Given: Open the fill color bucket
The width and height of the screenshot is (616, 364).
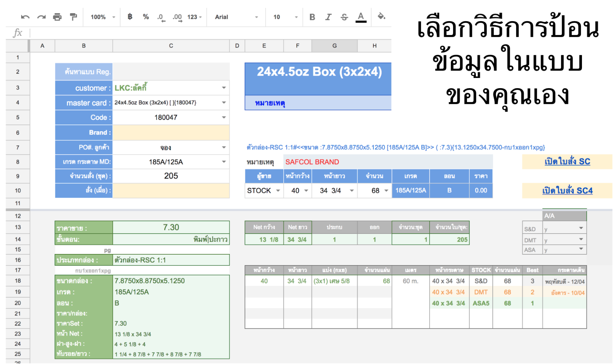Looking at the screenshot, I should coord(381,16).
